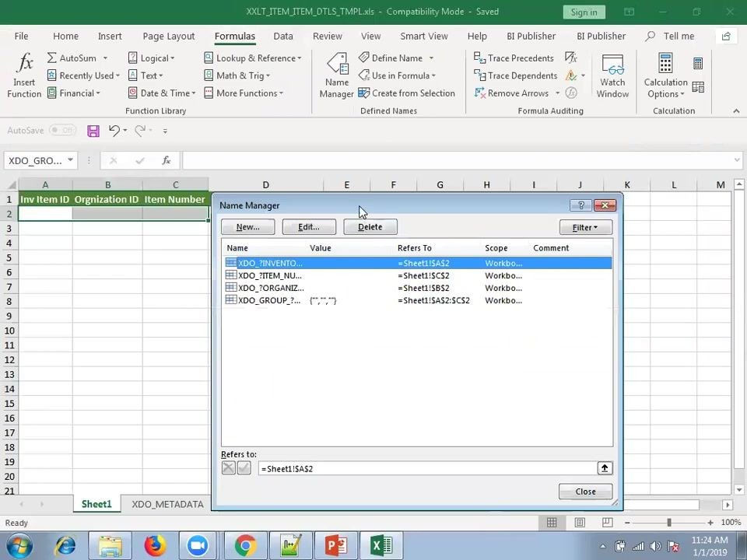Screen dimensions: 747x560
Task: Click the Refers to input field
Action: 427,468
